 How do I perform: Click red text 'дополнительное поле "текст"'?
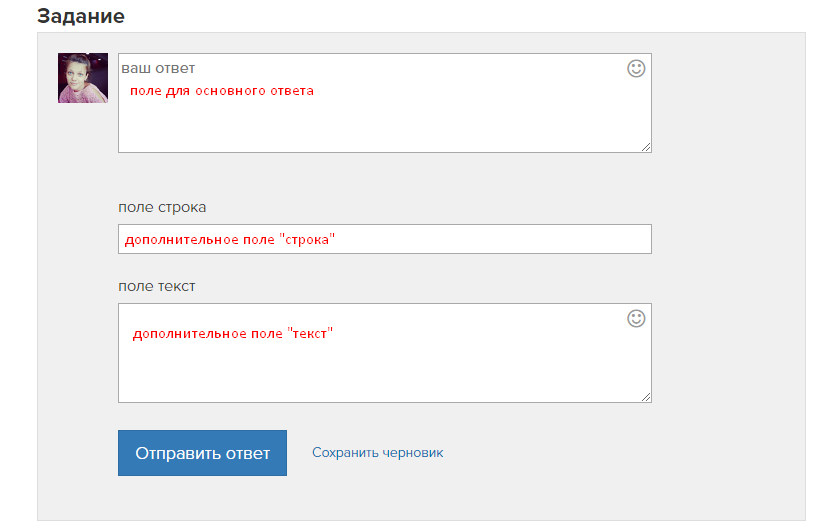click(232, 334)
